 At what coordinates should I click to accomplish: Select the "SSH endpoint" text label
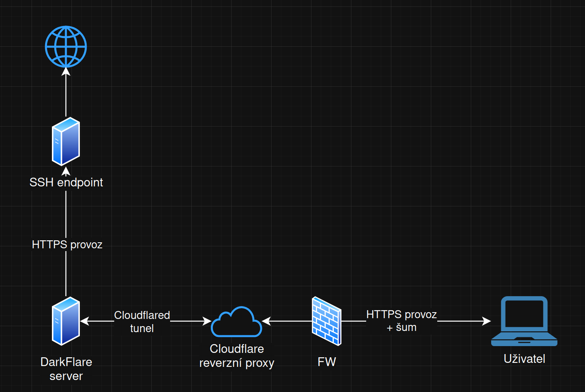(66, 182)
